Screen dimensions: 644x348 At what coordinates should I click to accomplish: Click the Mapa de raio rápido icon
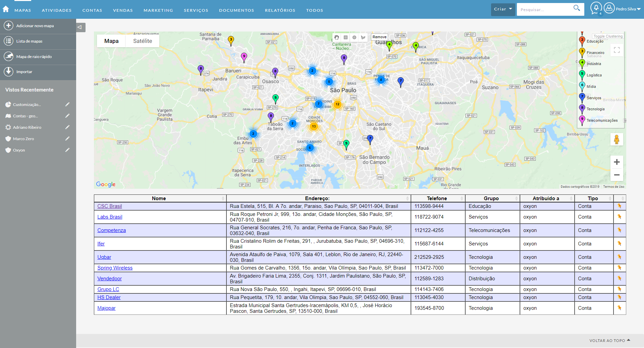point(8,56)
